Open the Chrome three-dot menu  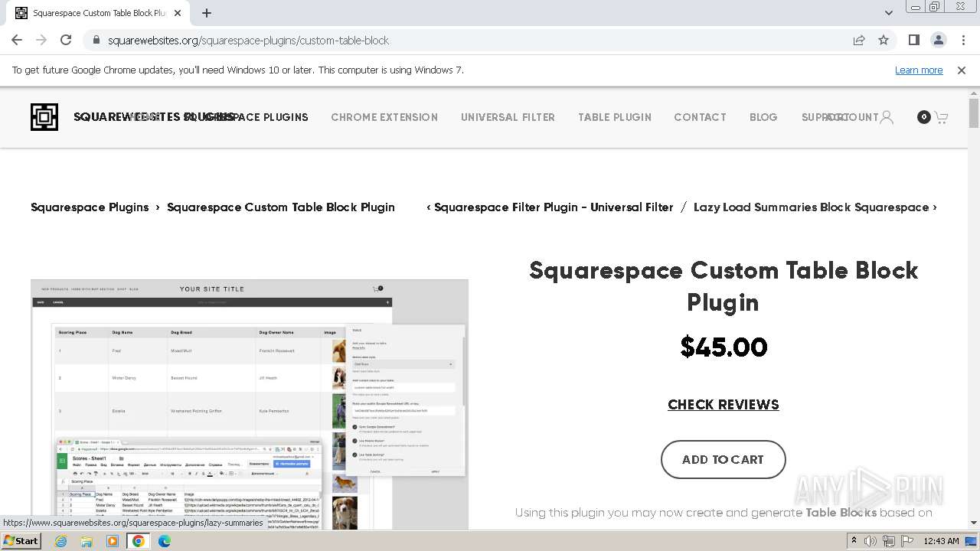coord(963,40)
